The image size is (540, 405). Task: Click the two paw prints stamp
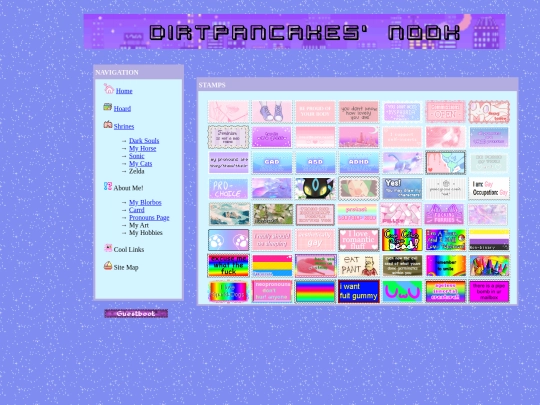click(x=228, y=240)
